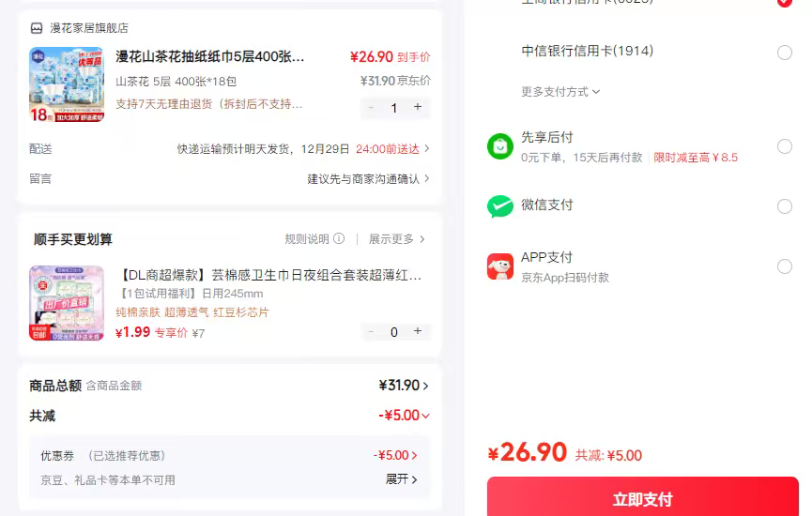Click the 先享后付 green payment icon
Screen dimensions: 812x516
tap(500, 146)
